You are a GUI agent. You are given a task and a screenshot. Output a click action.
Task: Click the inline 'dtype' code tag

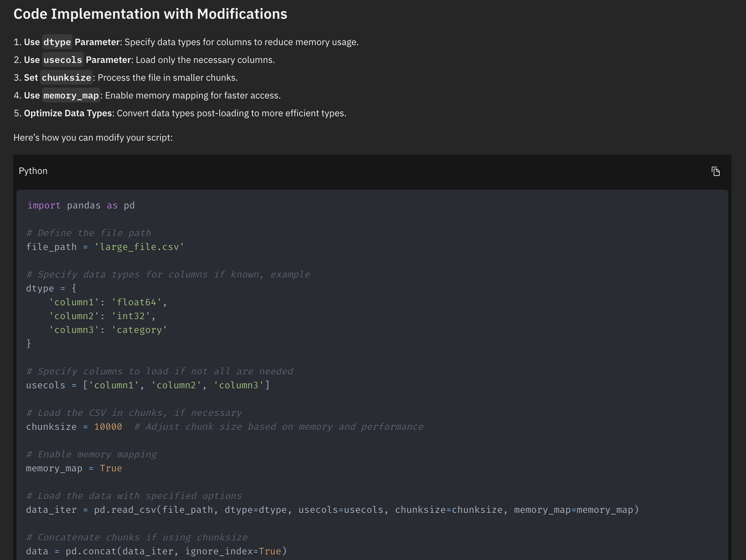57,42
